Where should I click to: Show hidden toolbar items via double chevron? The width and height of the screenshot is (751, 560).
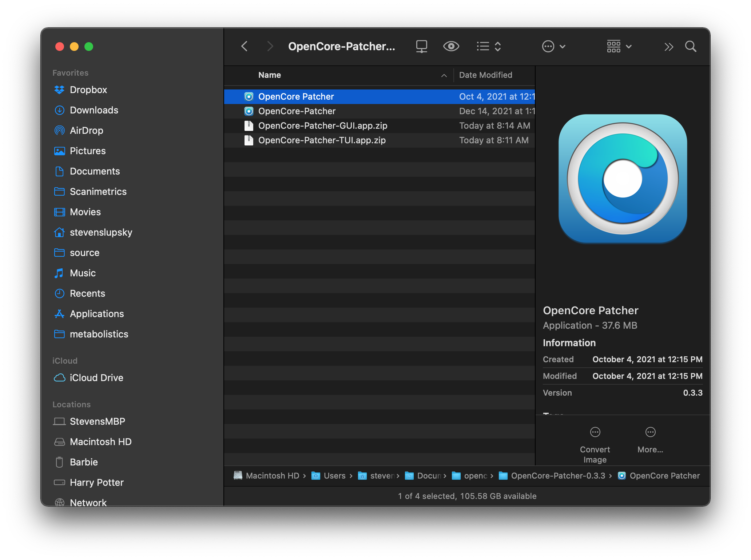[668, 47]
